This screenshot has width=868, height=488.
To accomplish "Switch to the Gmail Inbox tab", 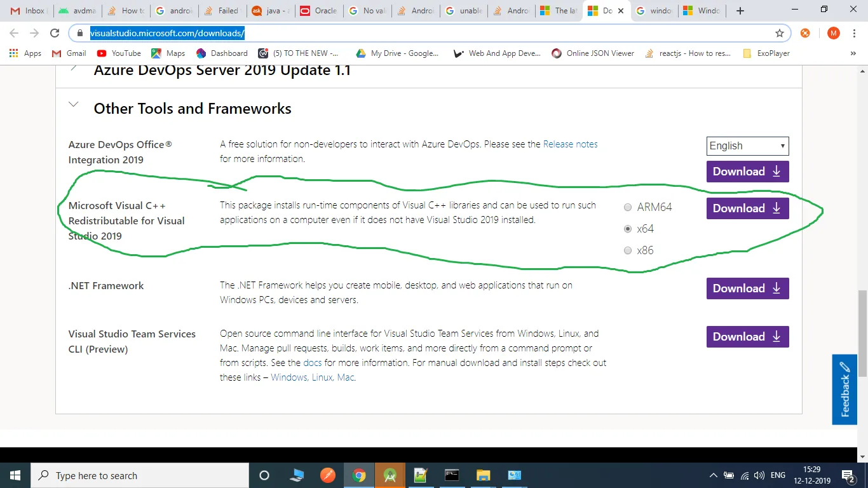I will (28, 10).
